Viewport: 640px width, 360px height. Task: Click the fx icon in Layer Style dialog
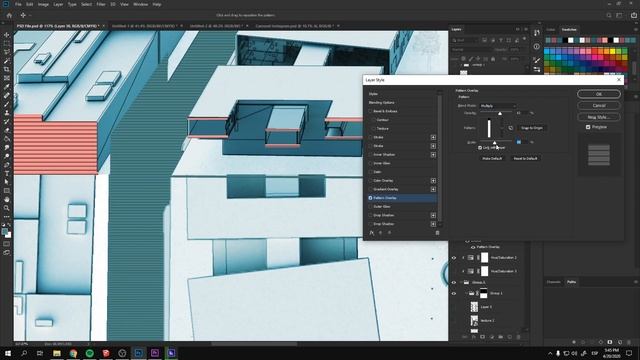[x=371, y=233]
